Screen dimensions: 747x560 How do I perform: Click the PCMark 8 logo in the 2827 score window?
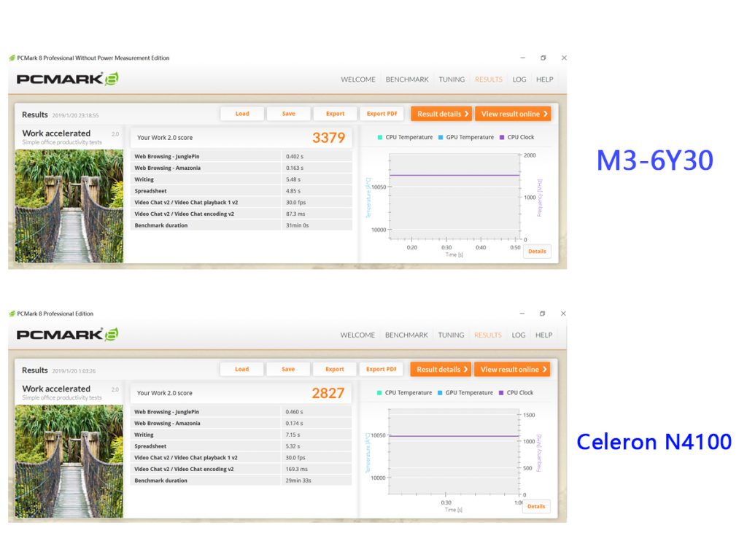click(x=67, y=335)
